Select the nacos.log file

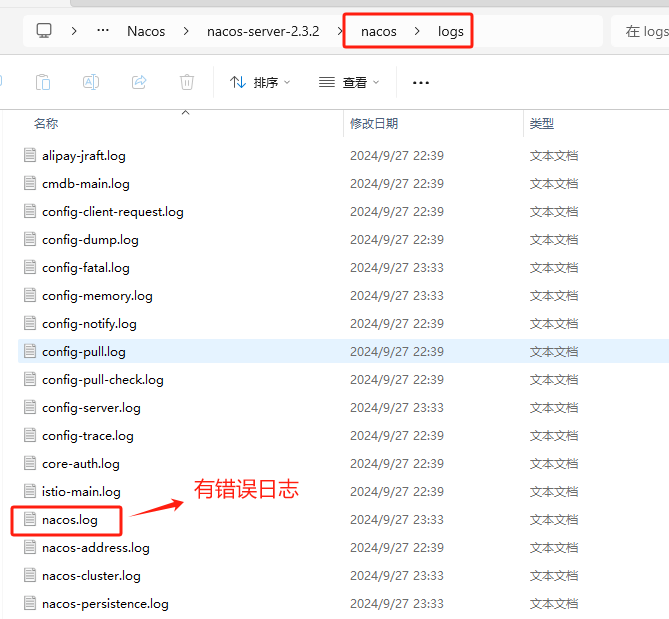70,520
